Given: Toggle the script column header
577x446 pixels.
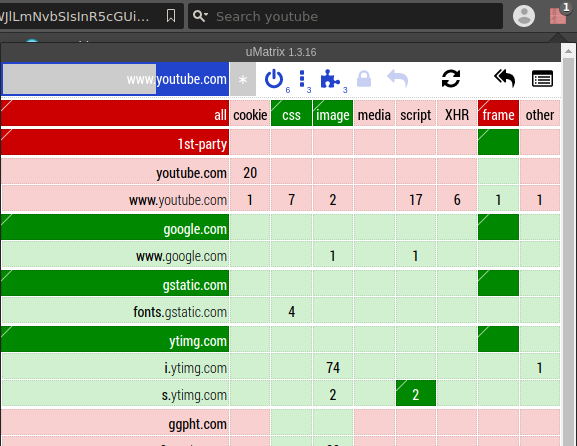Looking at the screenshot, I should (416, 113).
